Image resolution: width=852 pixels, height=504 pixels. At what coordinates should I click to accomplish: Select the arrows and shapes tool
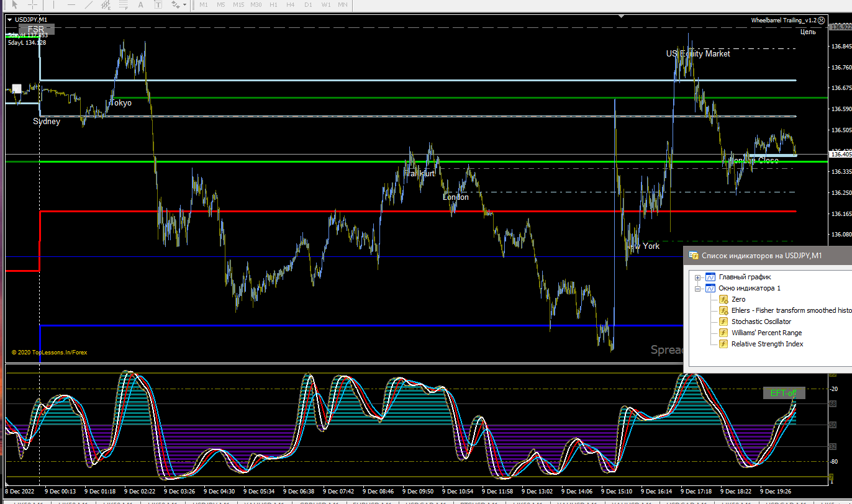tap(174, 4)
